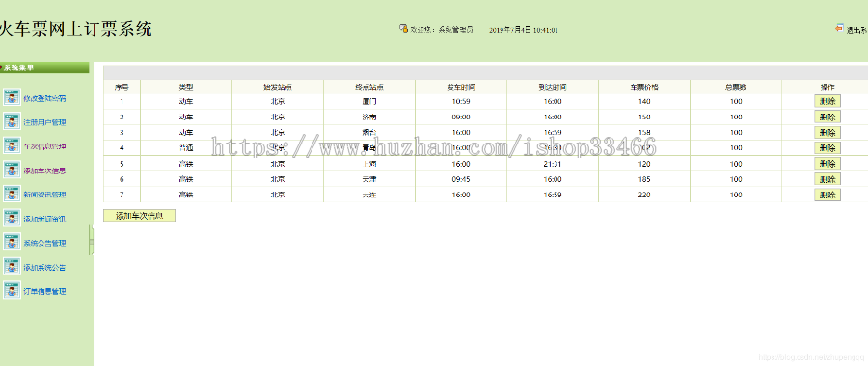Click the 总票数 column header
Screen dimensions: 868x366
coord(736,88)
